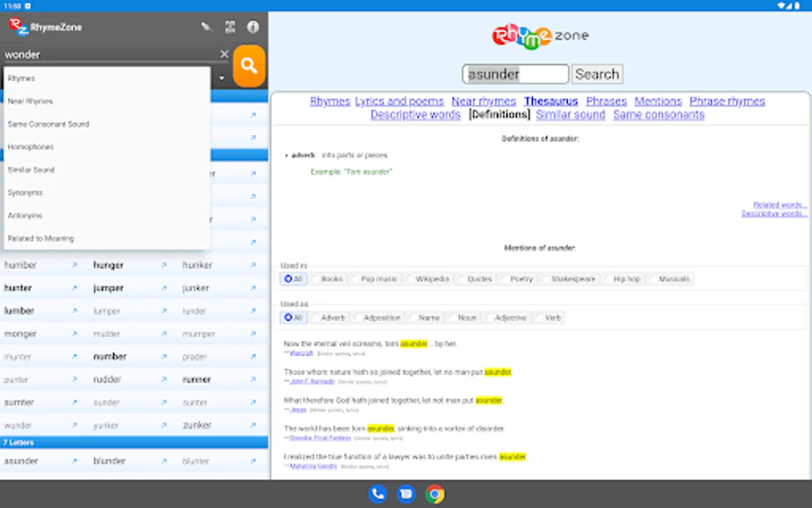Select the Pop music source filter

tap(374, 279)
